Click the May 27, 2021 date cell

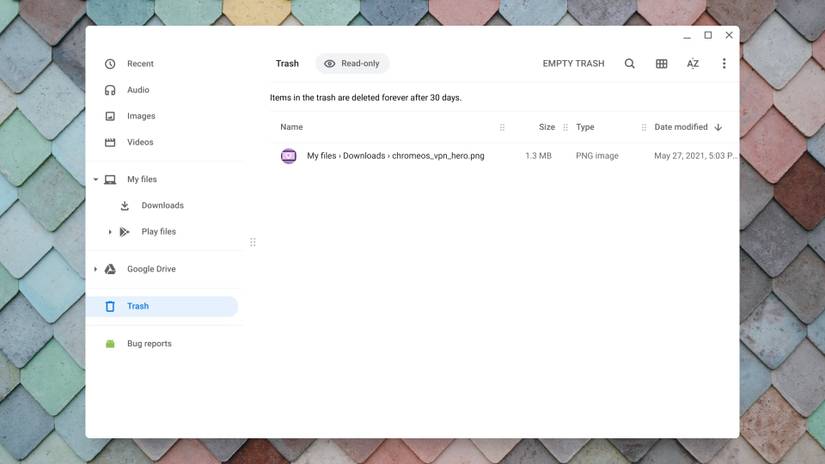tap(696, 156)
